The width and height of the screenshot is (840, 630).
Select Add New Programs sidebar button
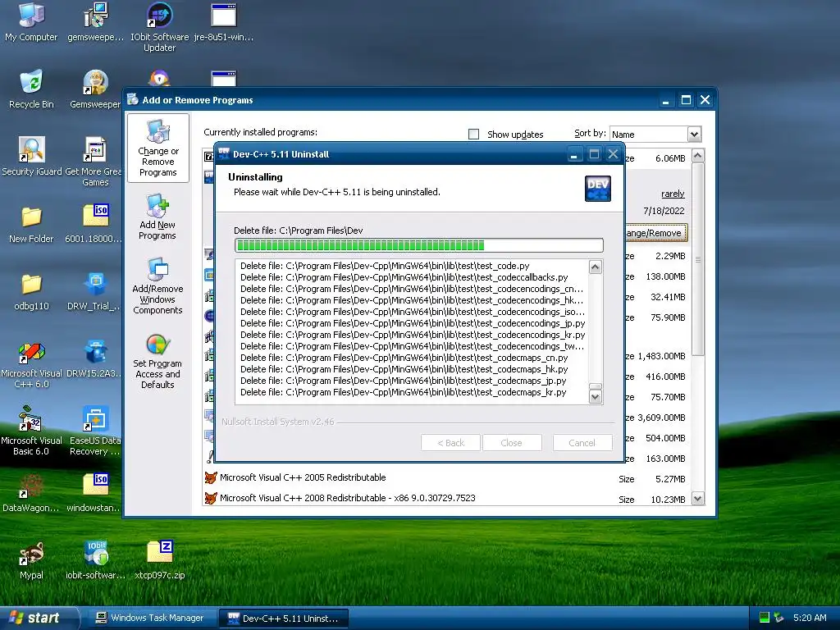157,217
